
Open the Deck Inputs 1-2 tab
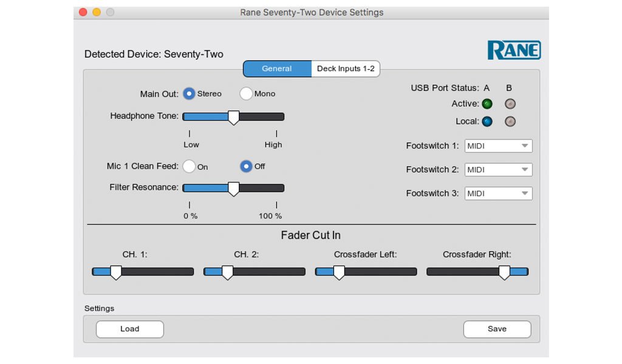(346, 69)
